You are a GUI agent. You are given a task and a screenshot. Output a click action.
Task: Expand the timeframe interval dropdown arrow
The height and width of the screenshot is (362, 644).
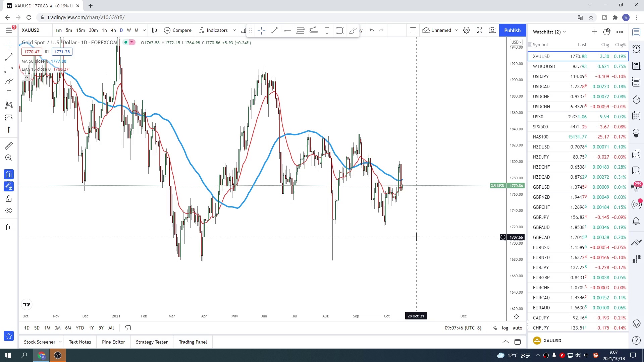144,31
